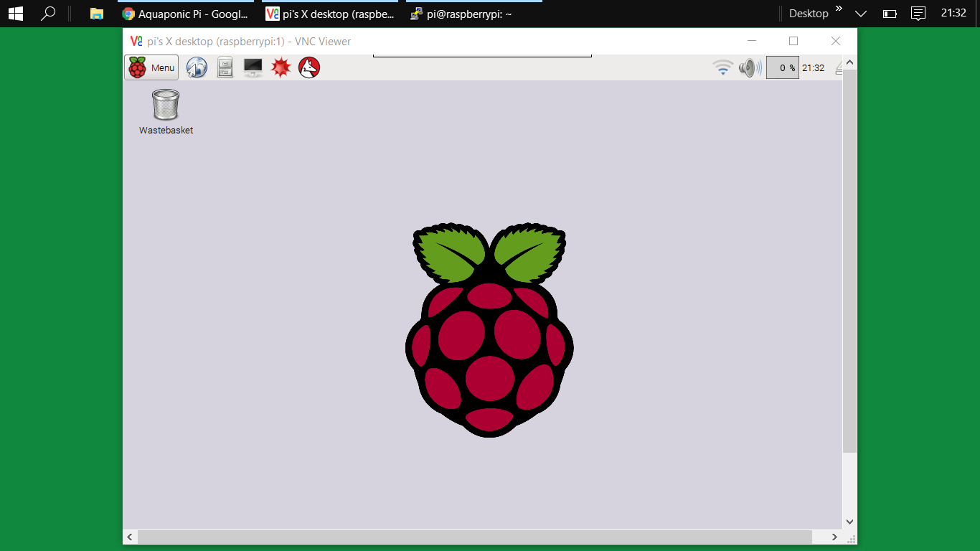Open the Raspberry Pi Menu
This screenshot has width=980, height=551.
coord(151,67)
